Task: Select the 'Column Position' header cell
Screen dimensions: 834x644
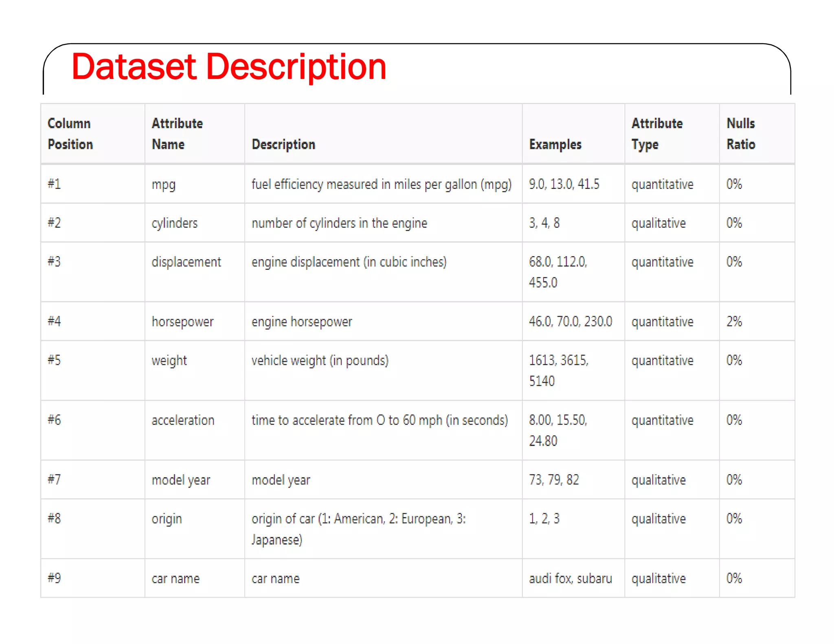Action: click(x=93, y=134)
